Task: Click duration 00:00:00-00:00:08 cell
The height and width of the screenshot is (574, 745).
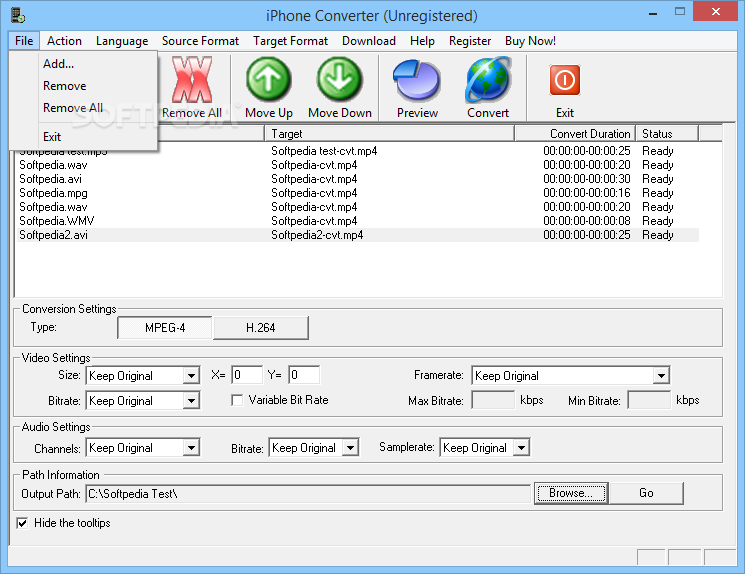Action: 587,221
